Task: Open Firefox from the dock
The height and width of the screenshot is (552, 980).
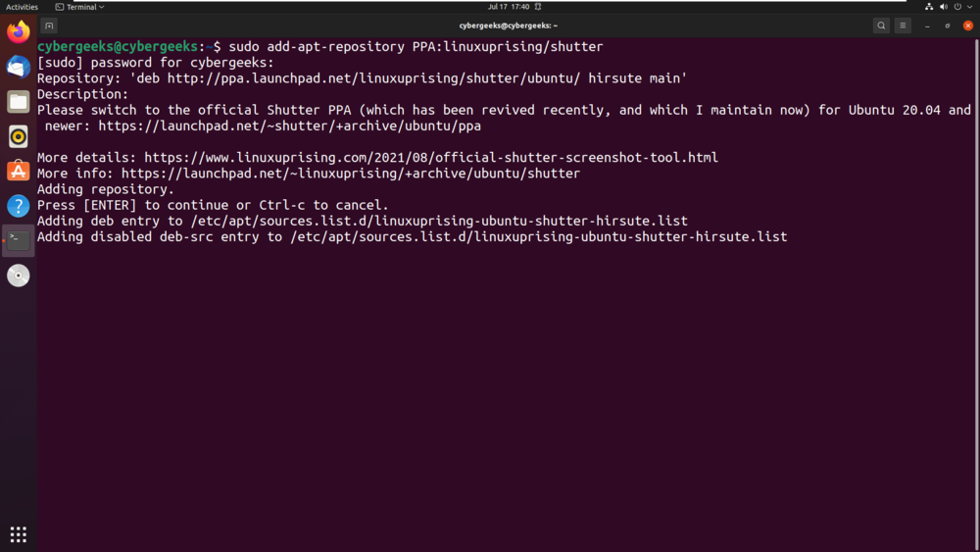Action: point(19,32)
